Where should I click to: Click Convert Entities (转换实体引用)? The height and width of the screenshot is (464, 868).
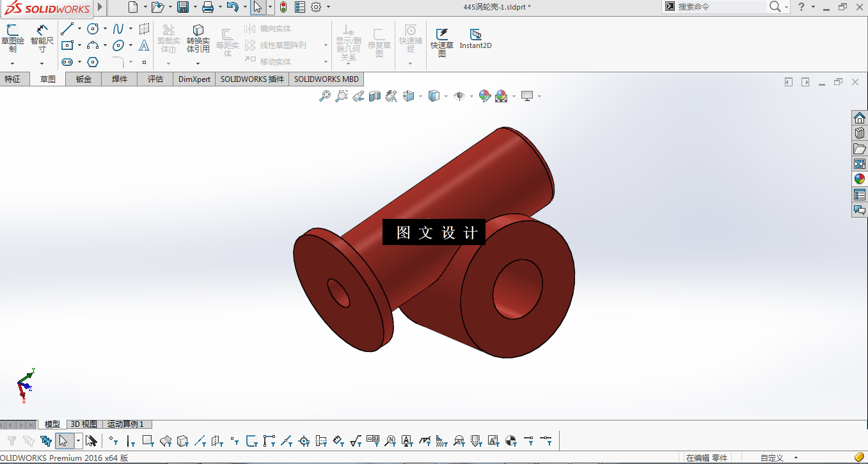tap(198, 38)
